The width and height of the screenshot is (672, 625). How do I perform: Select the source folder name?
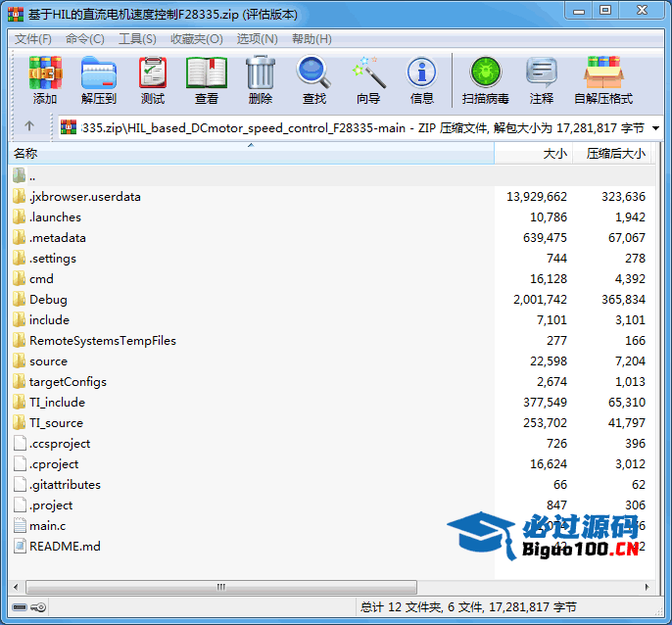[48, 361]
